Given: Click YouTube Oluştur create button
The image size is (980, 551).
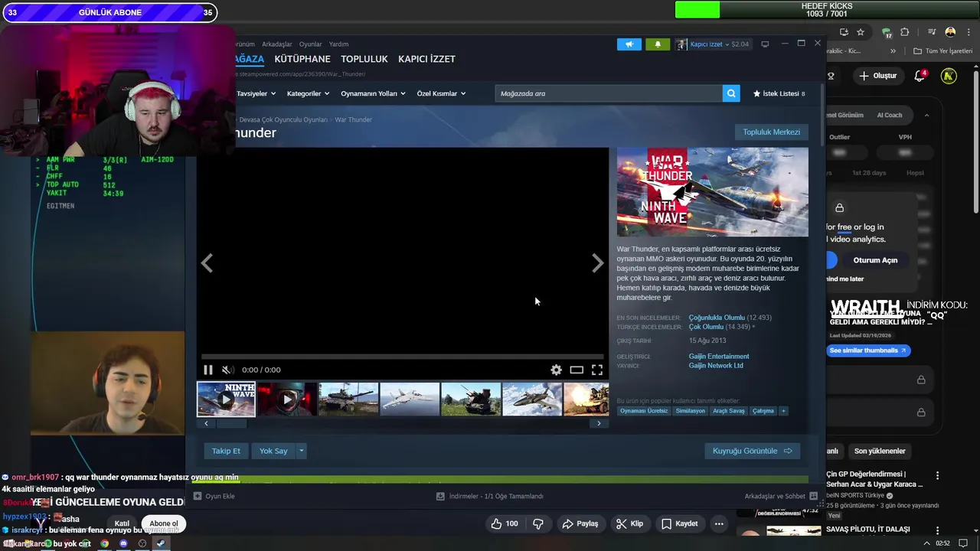Looking at the screenshot, I should [877, 76].
